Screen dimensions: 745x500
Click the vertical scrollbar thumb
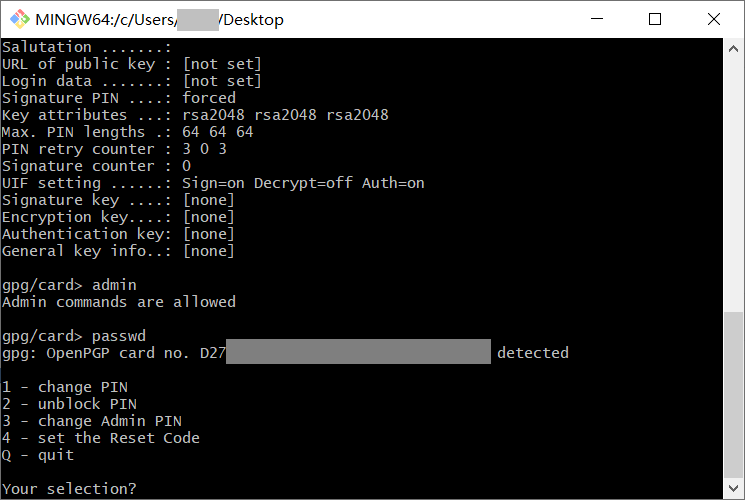[x=733, y=395]
